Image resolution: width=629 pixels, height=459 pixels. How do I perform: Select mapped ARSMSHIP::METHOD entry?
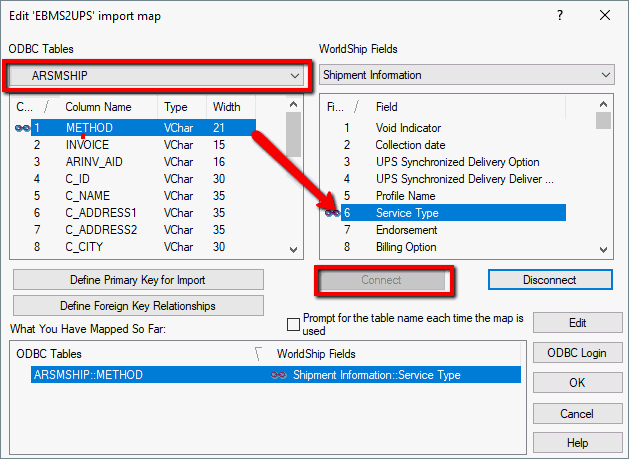click(x=88, y=375)
